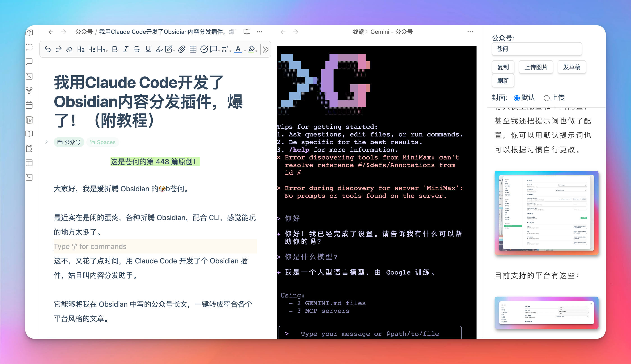Expand the properties chevron beside 公众号 tag
Viewport: 631px width, 364px height.
tap(46, 142)
